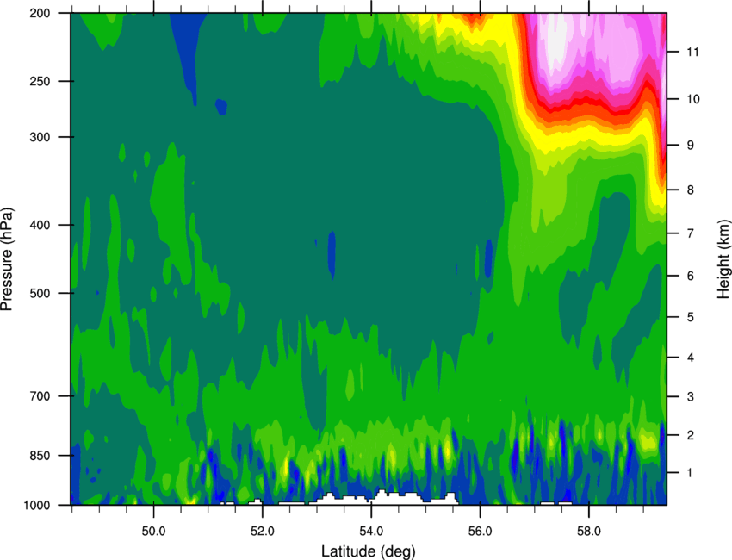Pick the 4 km height label
This screenshot has height=560, width=732.
[x=691, y=358]
